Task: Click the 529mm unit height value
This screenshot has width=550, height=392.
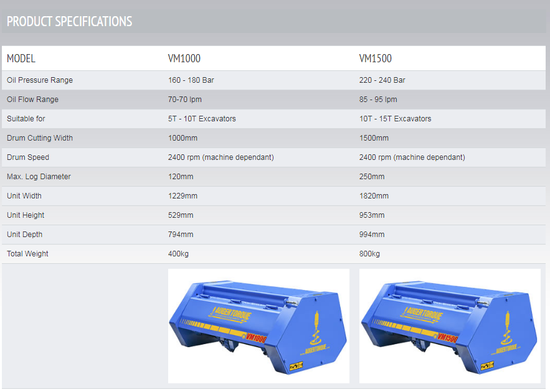Action: point(181,215)
